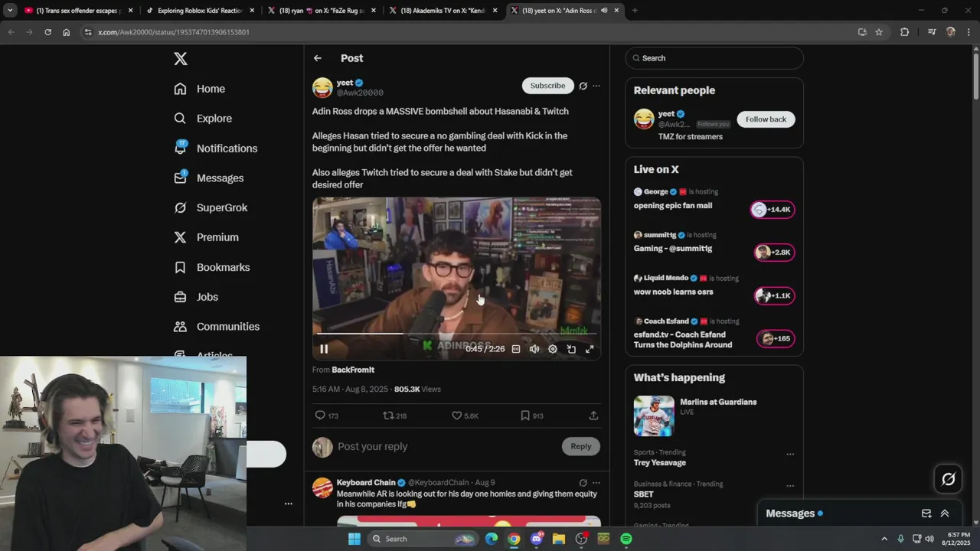Switch to the Akademiks TV on X tab
Viewport: 980px width, 551px height.
coord(443,11)
